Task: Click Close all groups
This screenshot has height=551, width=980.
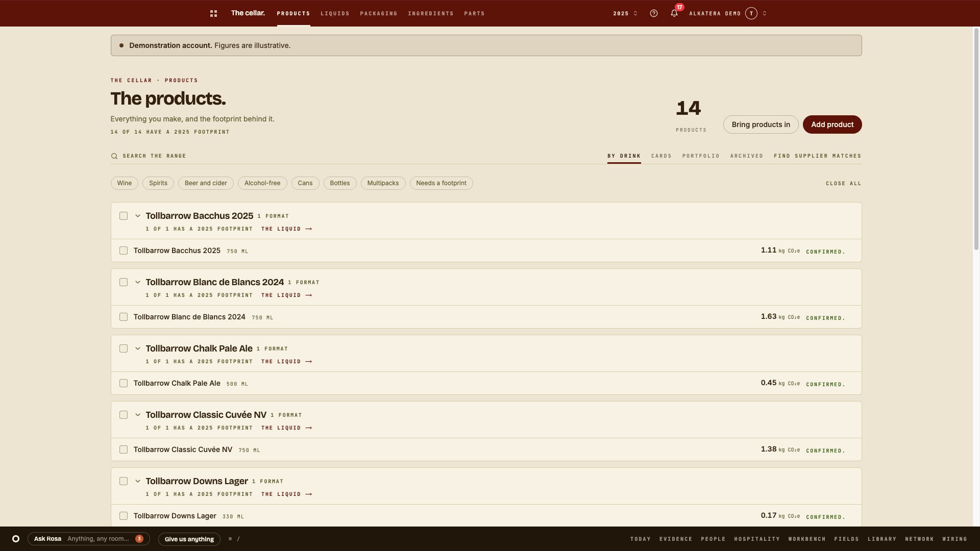Action: coord(843,184)
